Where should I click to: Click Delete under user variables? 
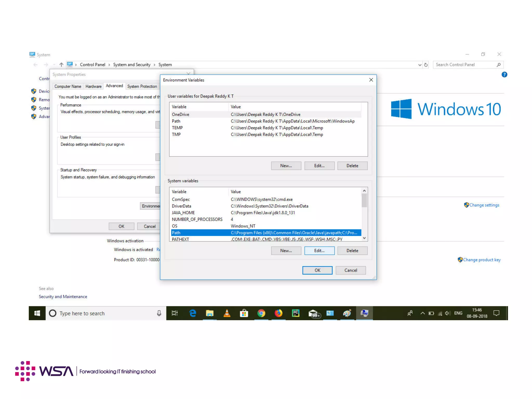tap(352, 166)
